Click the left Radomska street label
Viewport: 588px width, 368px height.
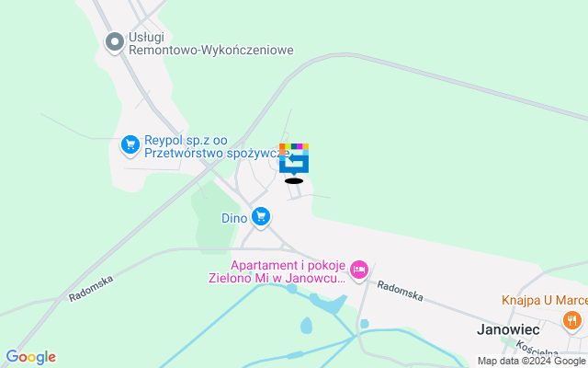(x=91, y=288)
